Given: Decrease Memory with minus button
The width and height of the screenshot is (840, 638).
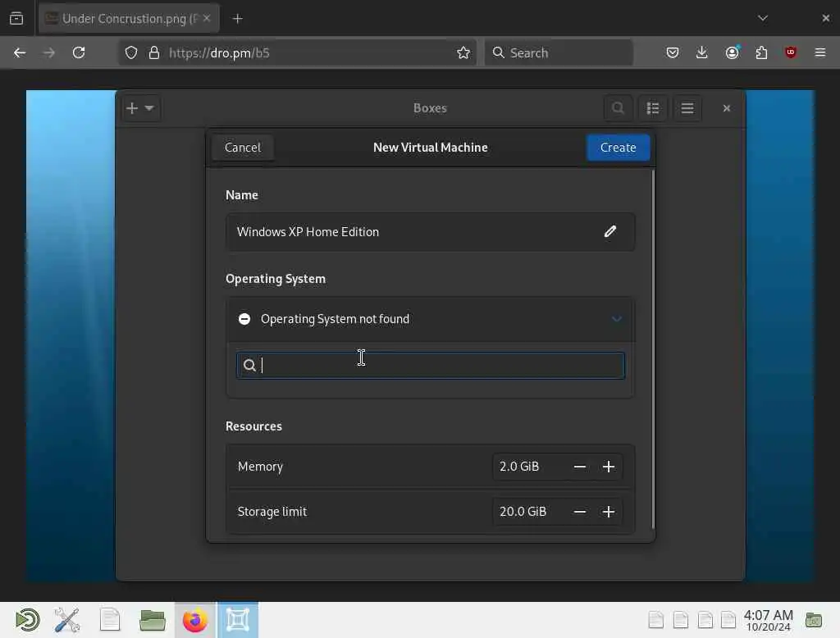Looking at the screenshot, I should [579, 467].
